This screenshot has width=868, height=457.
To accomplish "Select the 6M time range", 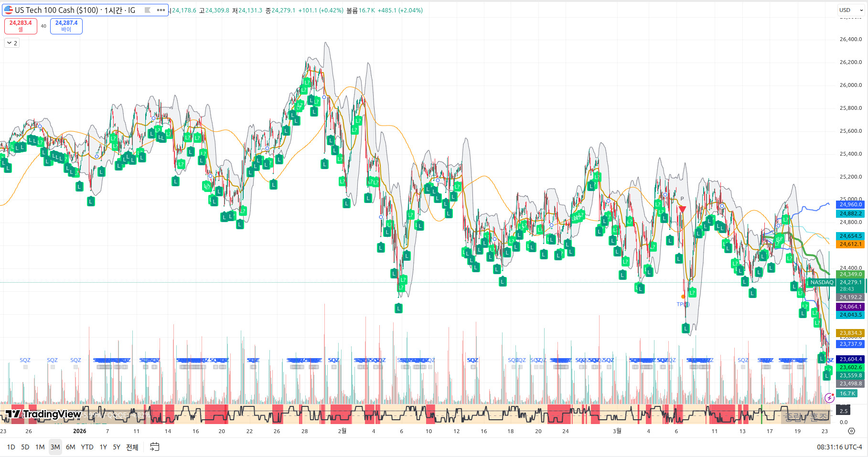I will pyautogui.click(x=71, y=447).
